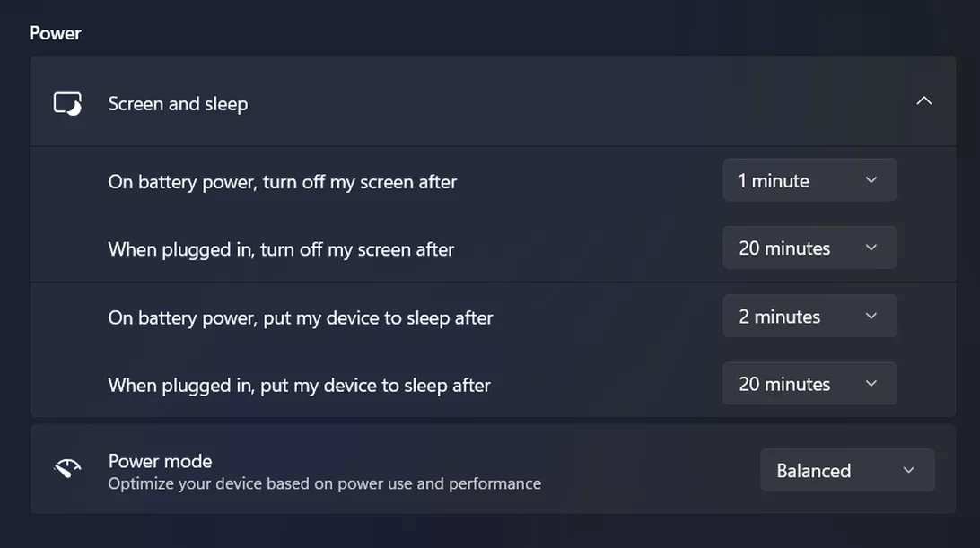
Task: Click the chevron on the Screen and sleep header
Action: coord(923,100)
